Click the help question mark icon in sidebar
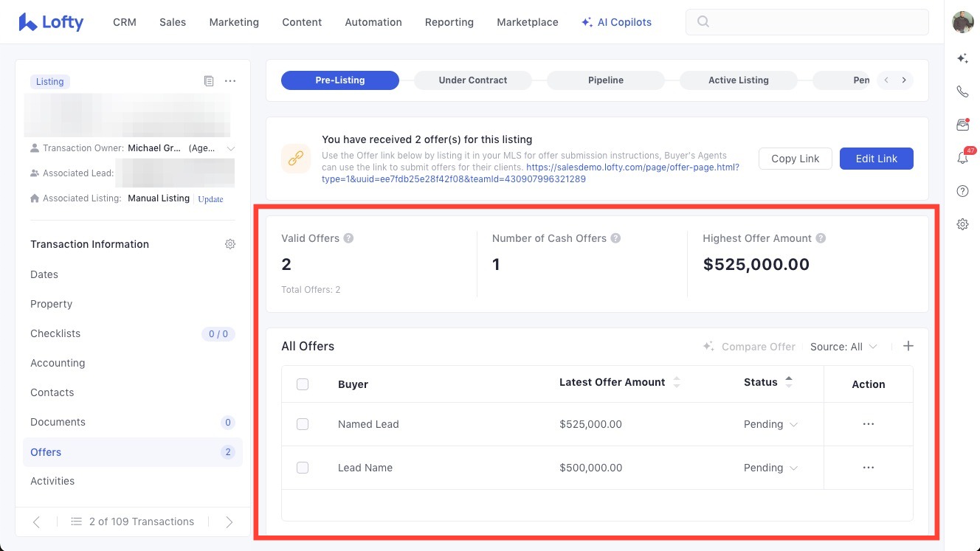The width and height of the screenshot is (980, 551). [x=962, y=191]
